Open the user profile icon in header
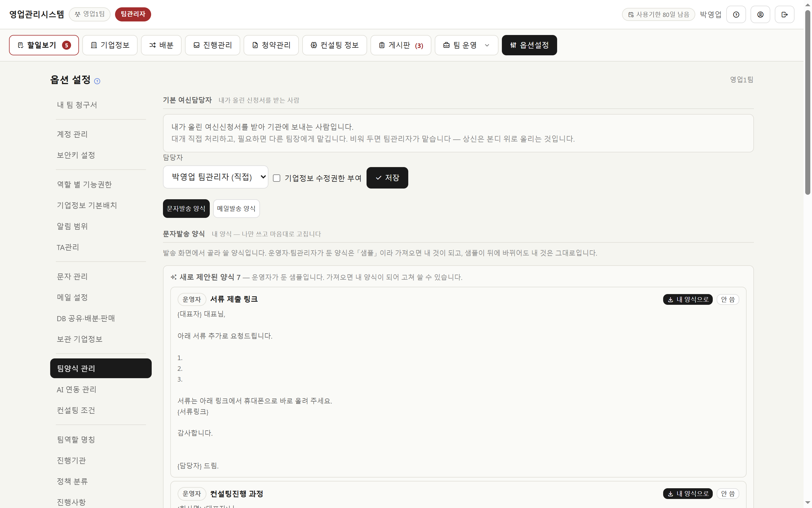Viewport: 812px width, 508px height. [x=760, y=14]
